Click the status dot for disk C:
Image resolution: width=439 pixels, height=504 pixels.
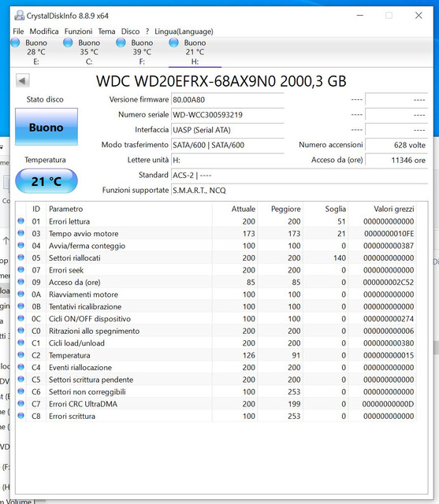(68, 43)
